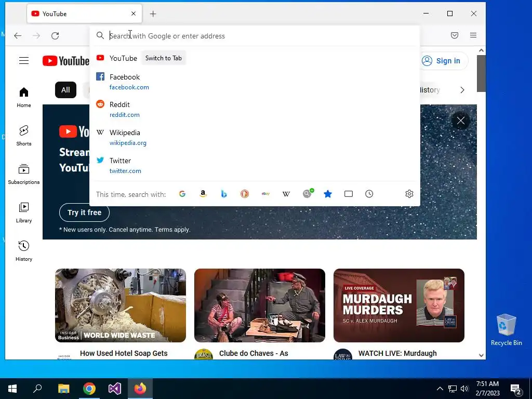Choose Reddit suggestion in dropdown
The height and width of the screenshot is (399, 532).
click(255, 109)
